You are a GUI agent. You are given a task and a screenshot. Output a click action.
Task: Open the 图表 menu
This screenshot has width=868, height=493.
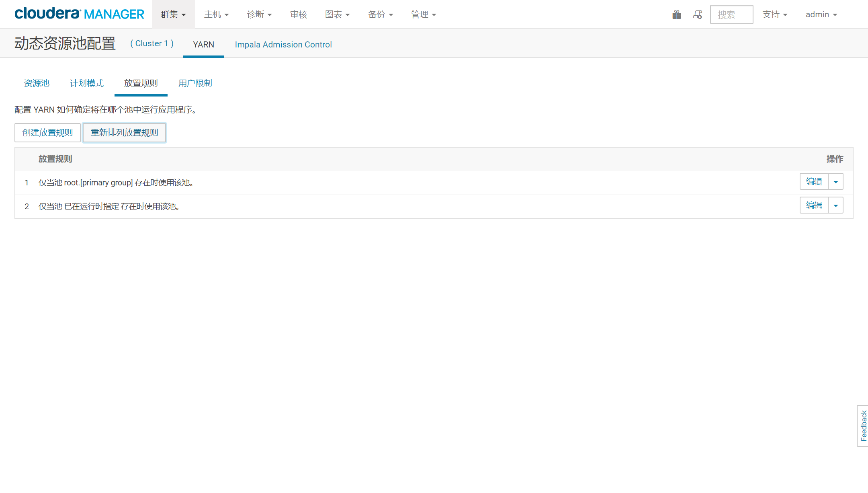click(337, 14)
